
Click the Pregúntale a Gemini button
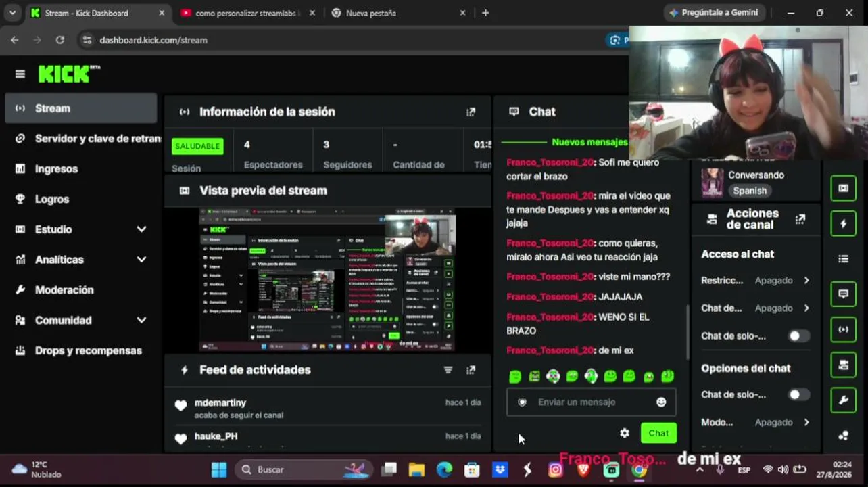point(714,13)
